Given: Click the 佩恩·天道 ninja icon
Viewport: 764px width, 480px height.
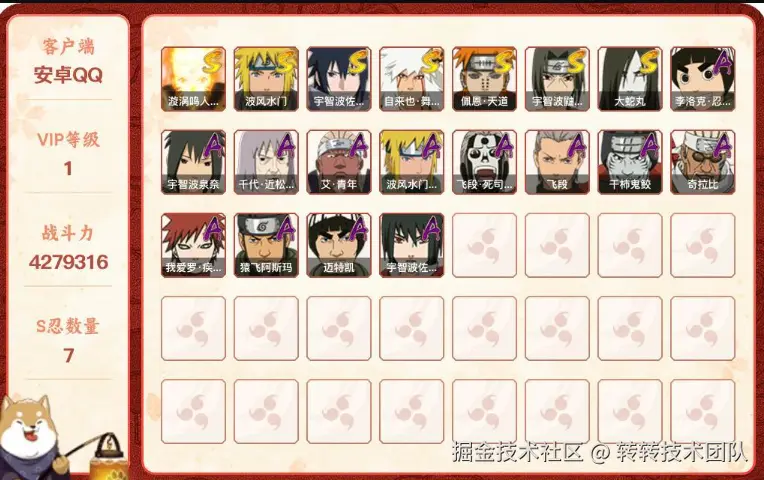Looking at the screenshot, I should [484, 79].
